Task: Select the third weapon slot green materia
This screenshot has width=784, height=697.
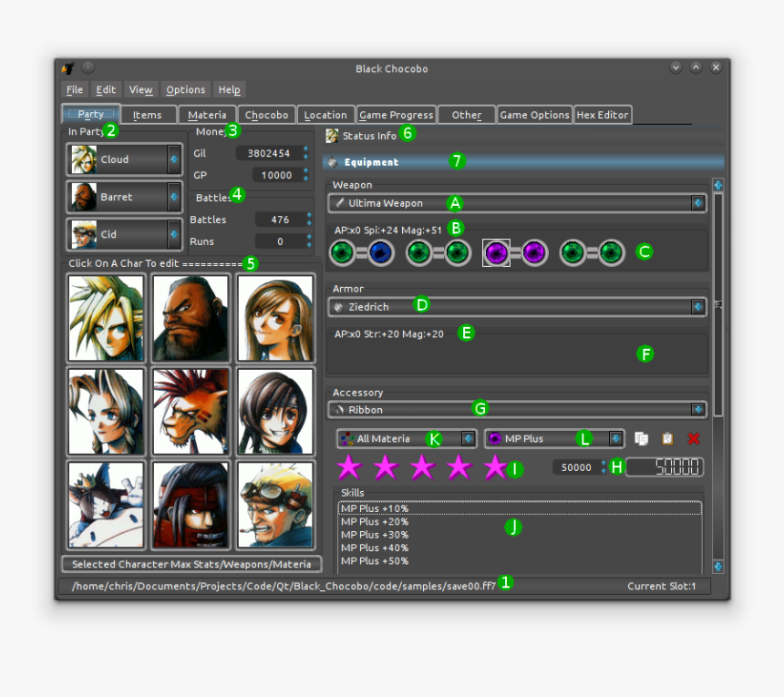Action: [x=419, y=252]
